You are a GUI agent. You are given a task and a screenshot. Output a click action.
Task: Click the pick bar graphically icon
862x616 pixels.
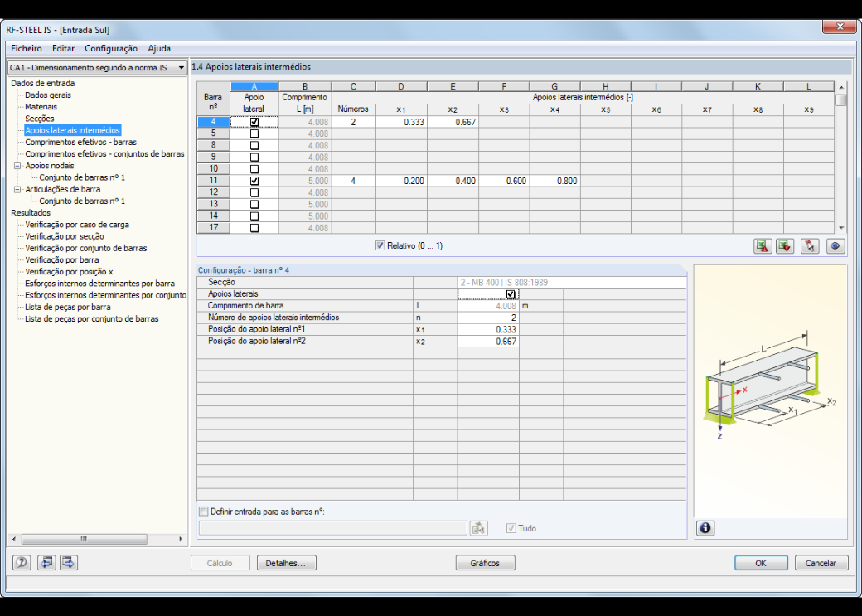810,246
